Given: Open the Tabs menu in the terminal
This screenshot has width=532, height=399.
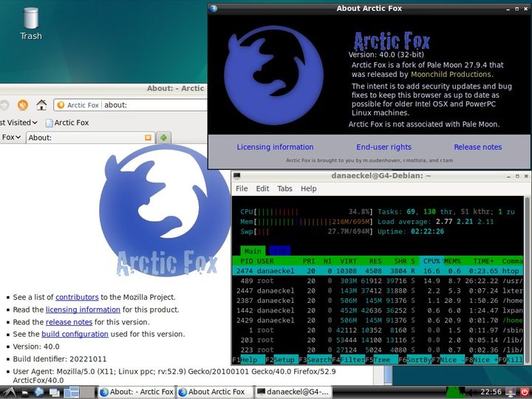Looking at the screenshot, I should 284,188.
